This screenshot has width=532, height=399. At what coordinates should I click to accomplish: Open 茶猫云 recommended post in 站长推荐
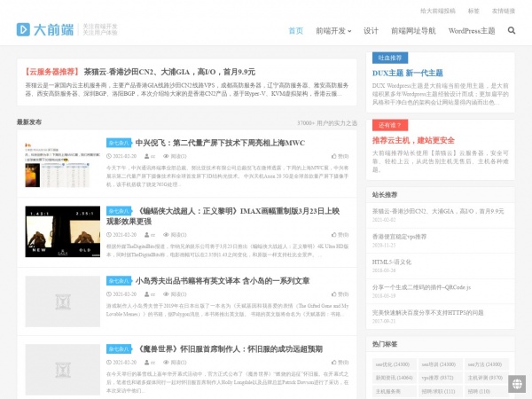[438, 211]
